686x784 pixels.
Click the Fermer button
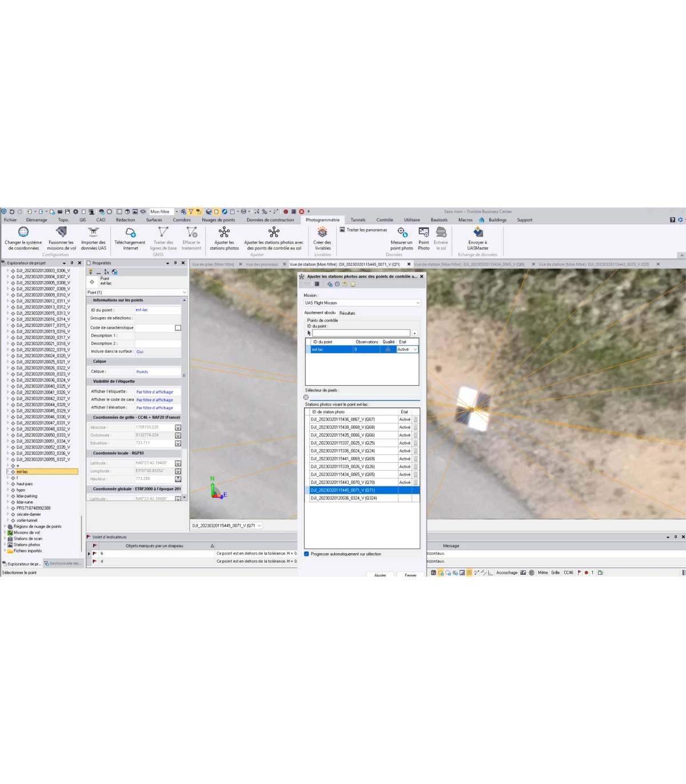[x=410, y=574]
